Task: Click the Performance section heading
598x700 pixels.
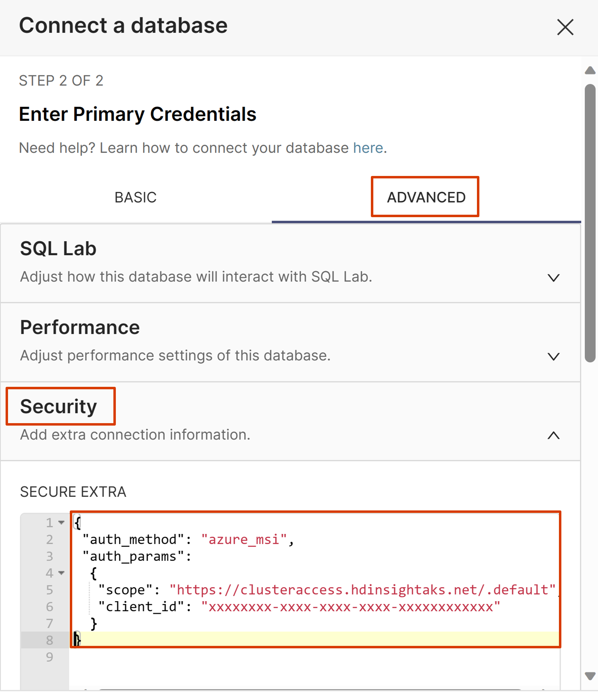Action: point(80,327)
